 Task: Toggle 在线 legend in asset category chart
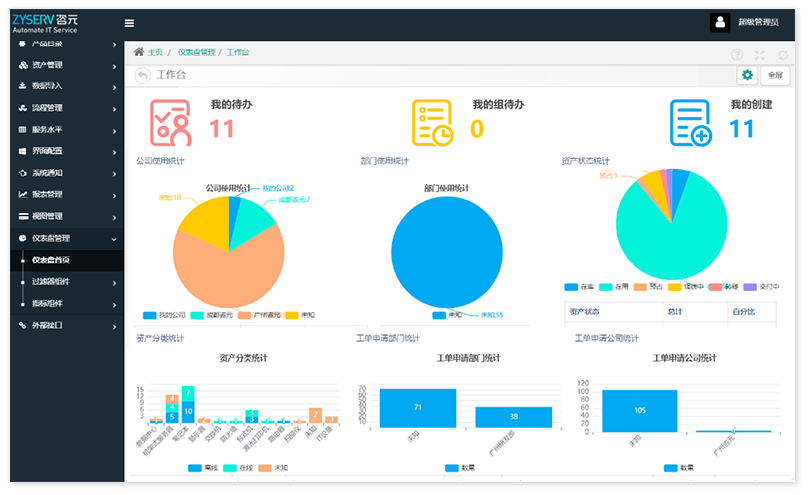click(237, 467)
